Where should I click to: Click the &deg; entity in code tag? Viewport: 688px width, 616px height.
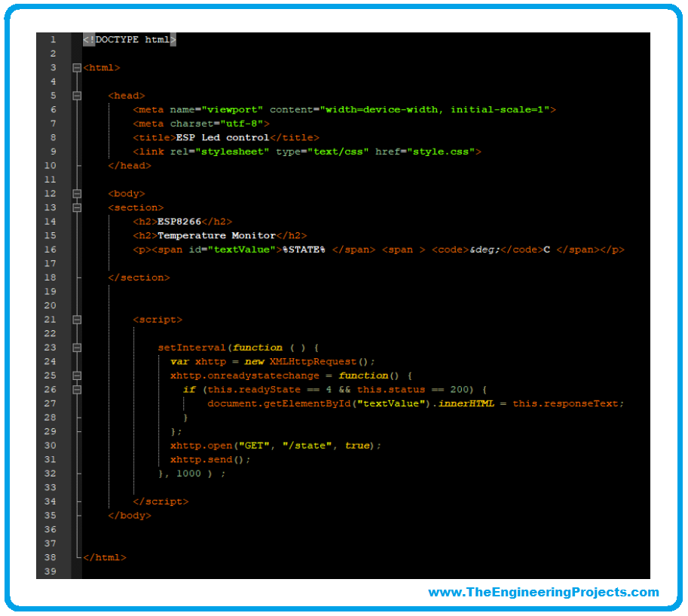coord(485,250)
